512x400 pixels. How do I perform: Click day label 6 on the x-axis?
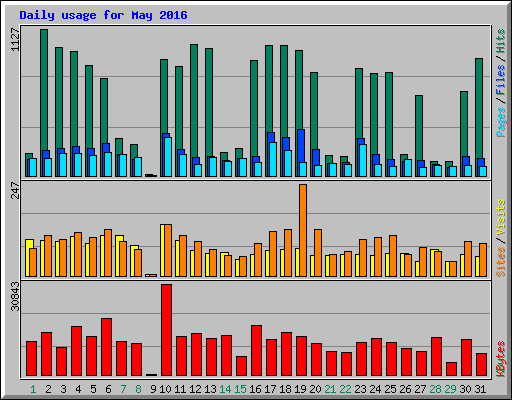tap(108, 389)
